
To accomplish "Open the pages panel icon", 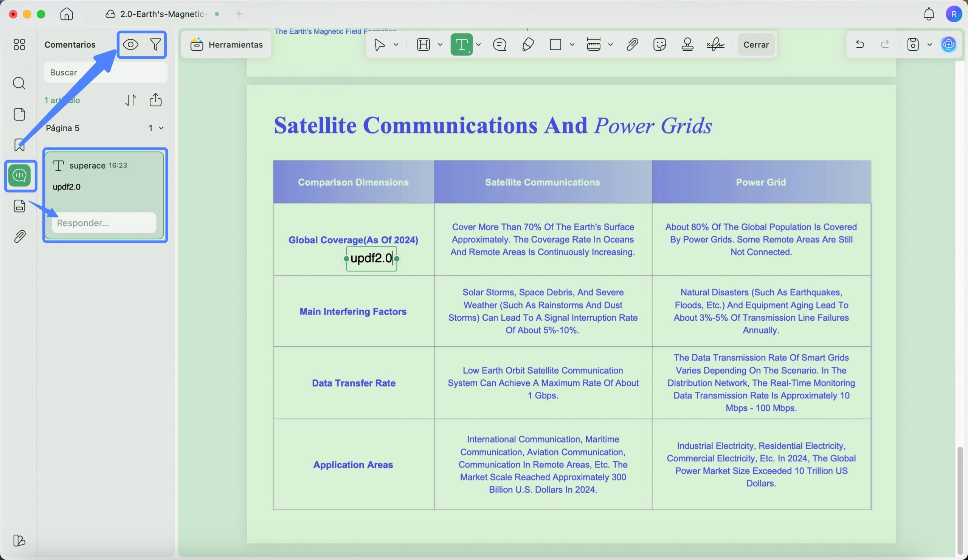I will (19, 114).
